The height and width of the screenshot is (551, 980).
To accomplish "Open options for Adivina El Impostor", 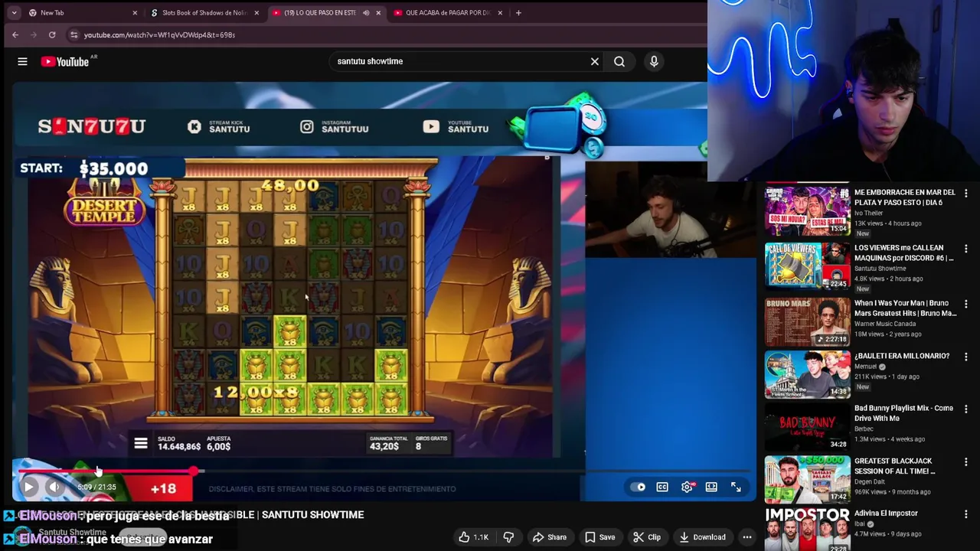I will 965,514.
